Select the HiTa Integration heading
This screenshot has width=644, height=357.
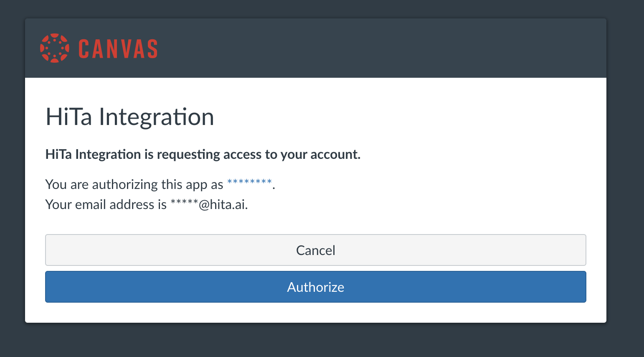(129, 117)
